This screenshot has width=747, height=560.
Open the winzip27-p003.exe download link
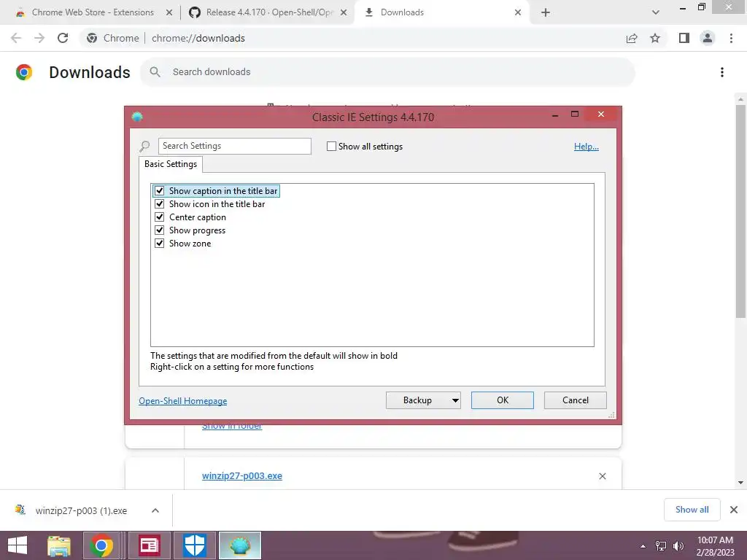242,476
